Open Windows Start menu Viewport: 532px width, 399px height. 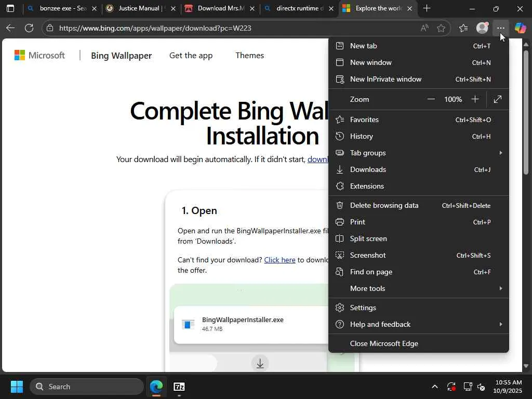point(17,387)
